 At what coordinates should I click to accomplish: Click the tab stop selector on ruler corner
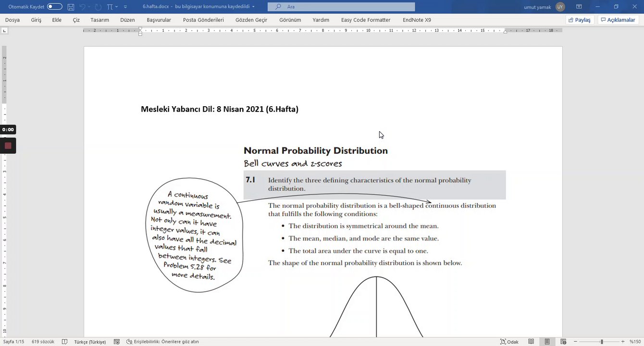tap(5, 30)
